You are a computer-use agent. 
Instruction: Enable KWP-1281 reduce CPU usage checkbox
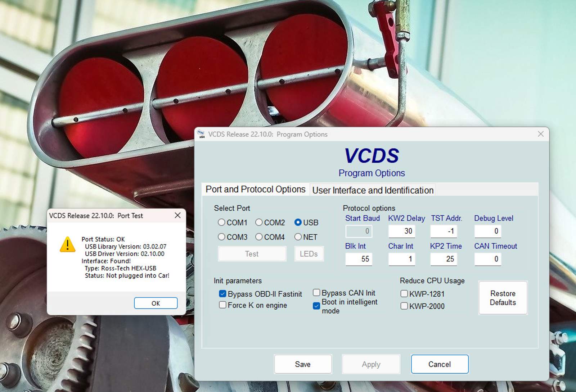[404, 293]
